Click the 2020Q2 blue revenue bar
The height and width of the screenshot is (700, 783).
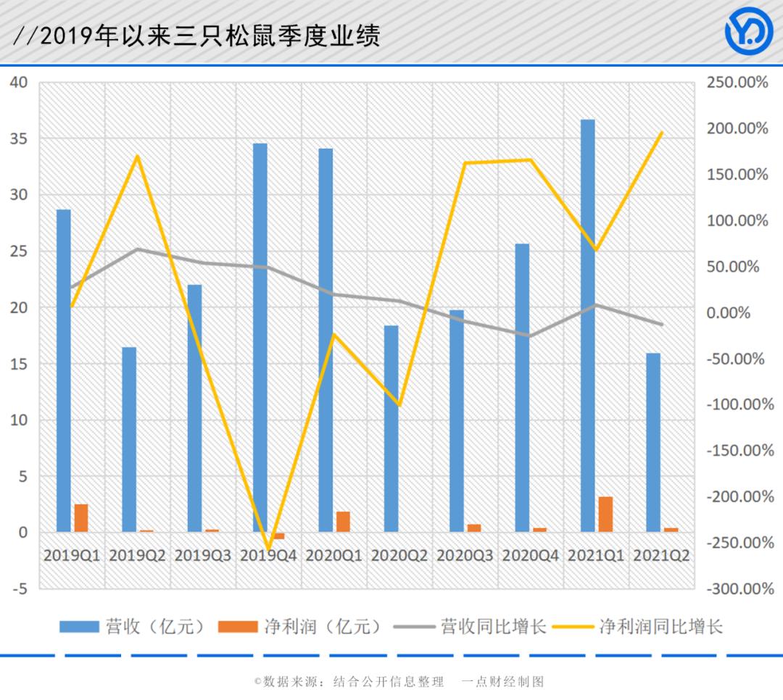[x=391, y=428]
